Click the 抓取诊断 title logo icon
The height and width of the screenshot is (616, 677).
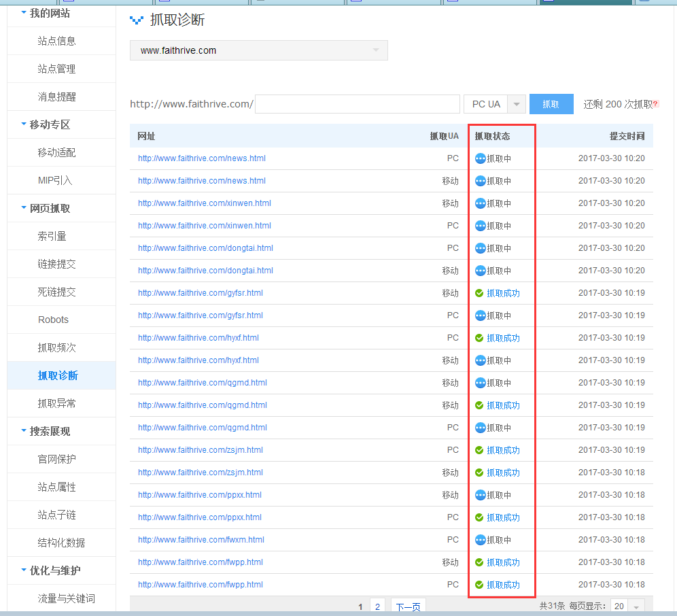tap(137, 20)
